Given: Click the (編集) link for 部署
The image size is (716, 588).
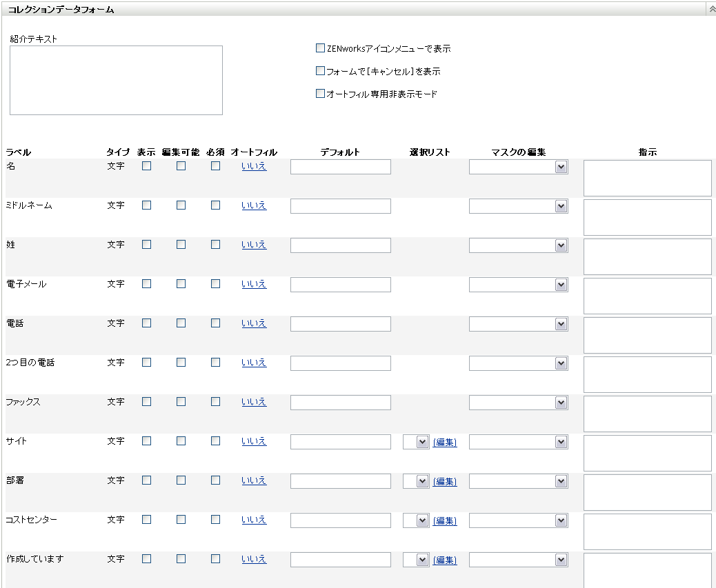Looking at the screenshot, I should click(x=445, y=482).
